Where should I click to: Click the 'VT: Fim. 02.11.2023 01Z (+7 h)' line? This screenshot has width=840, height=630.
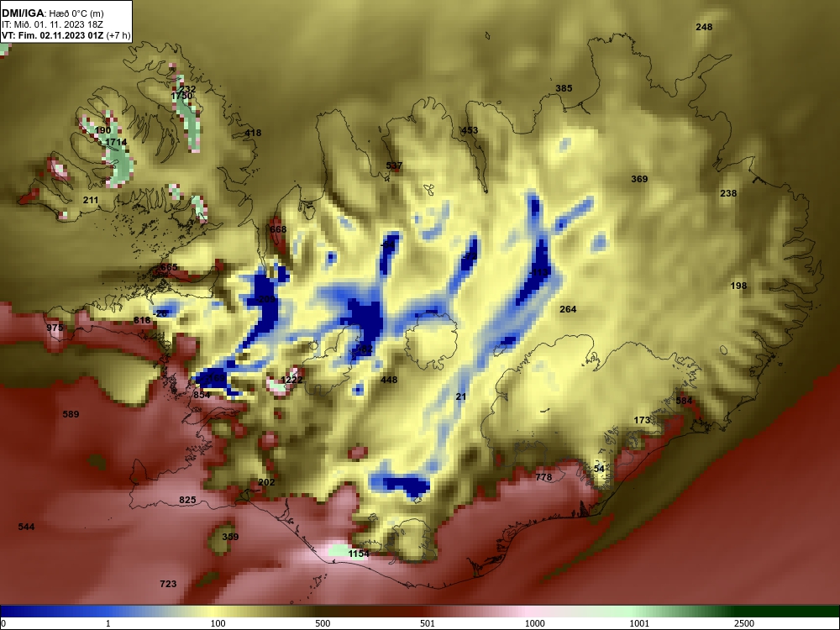(x=66, y=35)
